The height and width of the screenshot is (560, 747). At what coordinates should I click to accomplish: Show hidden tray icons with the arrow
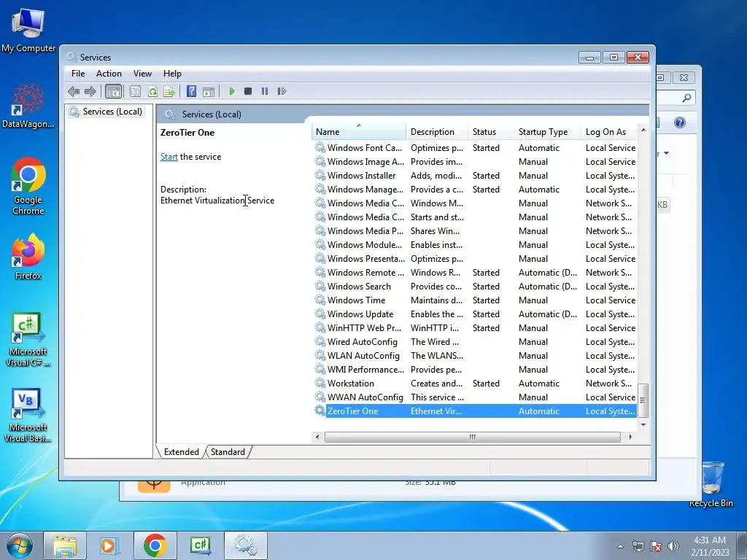coord(620,546)
